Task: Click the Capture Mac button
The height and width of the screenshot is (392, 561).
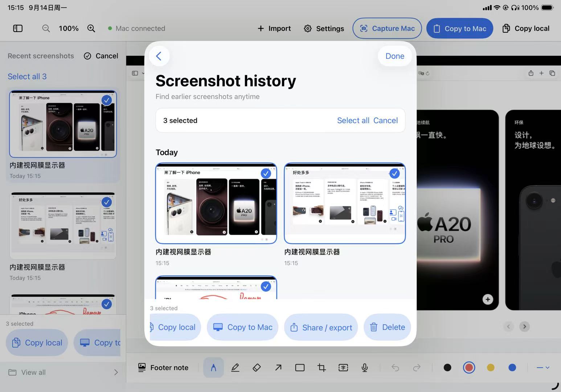Action: pyautogui.click(x=387, y=28)
